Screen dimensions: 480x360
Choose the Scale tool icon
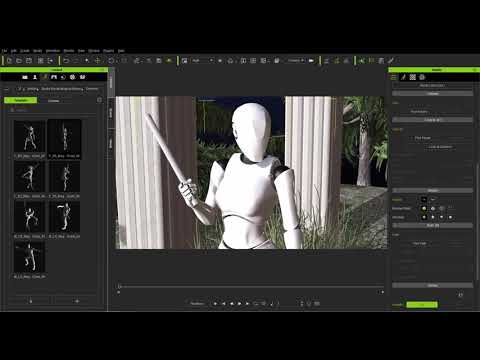[x=124, y=61]
